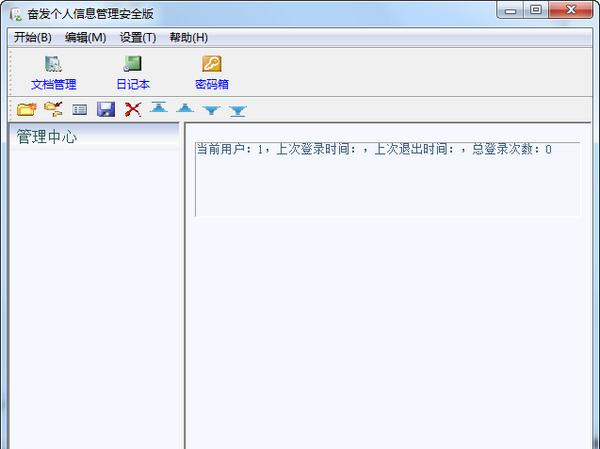Viewport: 600px width, 449px height.
Task: Select the 管理中心 panel header
Action: [94, 137]
